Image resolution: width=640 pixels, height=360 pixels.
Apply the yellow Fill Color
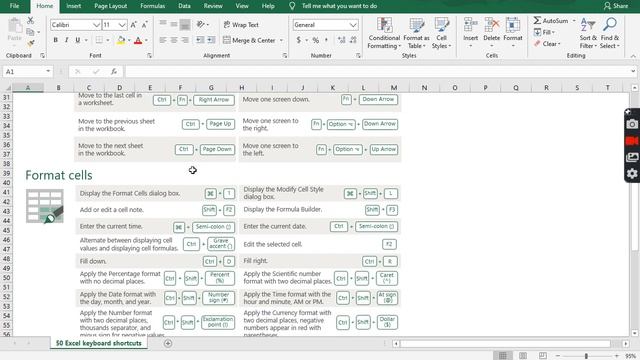[x=121, y=40]
